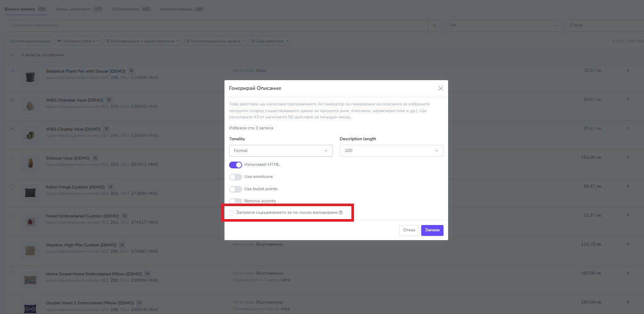Enable the Remove accents switch

tap(235, 201)
